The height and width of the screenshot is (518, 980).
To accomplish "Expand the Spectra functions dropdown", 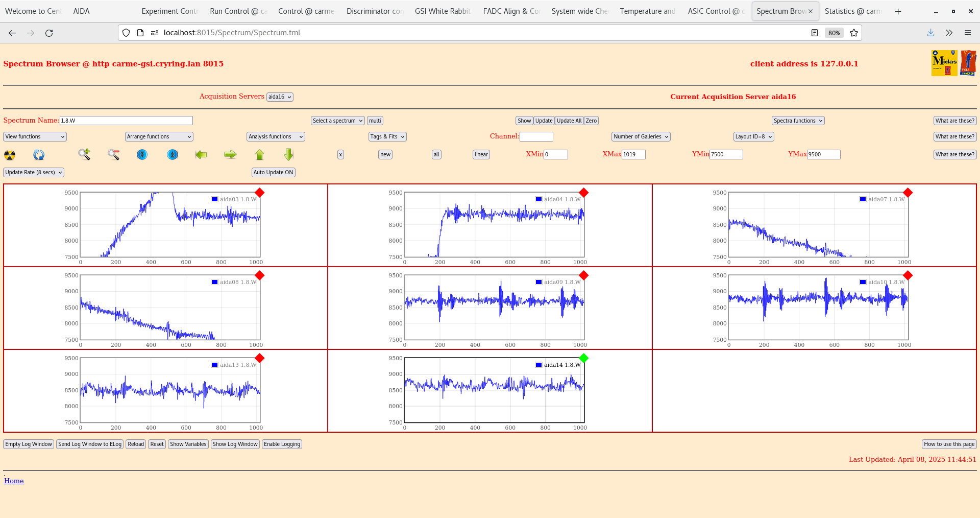I will tap(798, 121).
